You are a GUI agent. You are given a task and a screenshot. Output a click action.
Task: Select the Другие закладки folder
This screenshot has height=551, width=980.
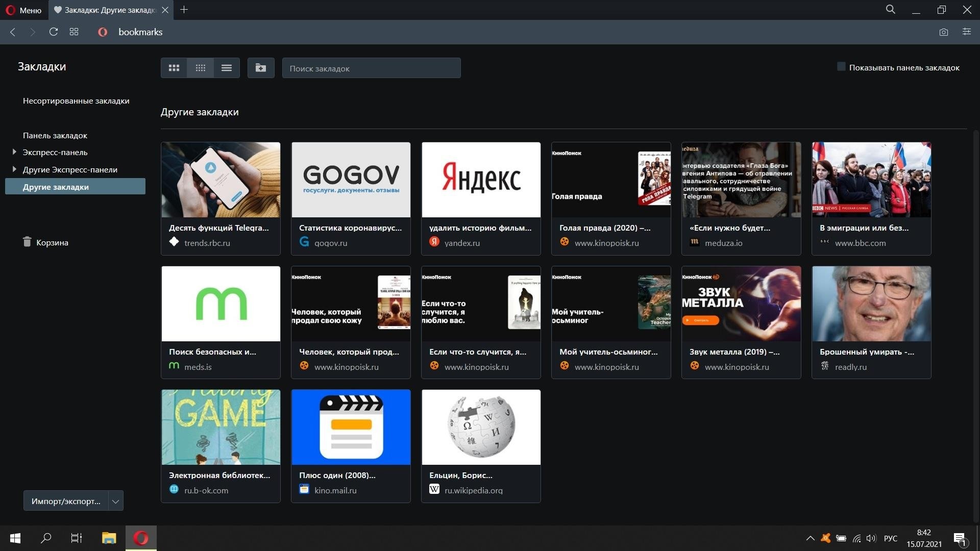pyautogui.click(x=75, y=187)
